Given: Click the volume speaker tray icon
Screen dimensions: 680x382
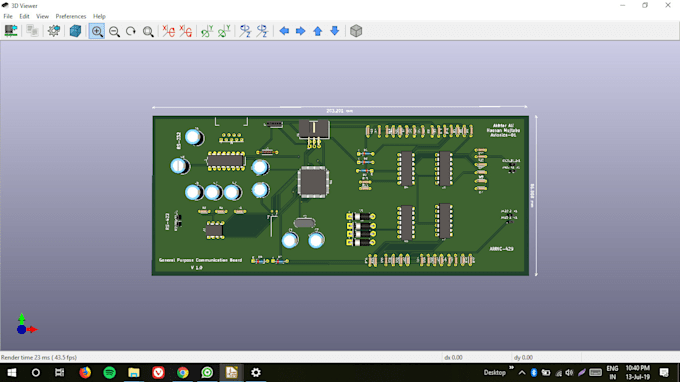Looking at the screenshot, I should click(x=569, y=373).
